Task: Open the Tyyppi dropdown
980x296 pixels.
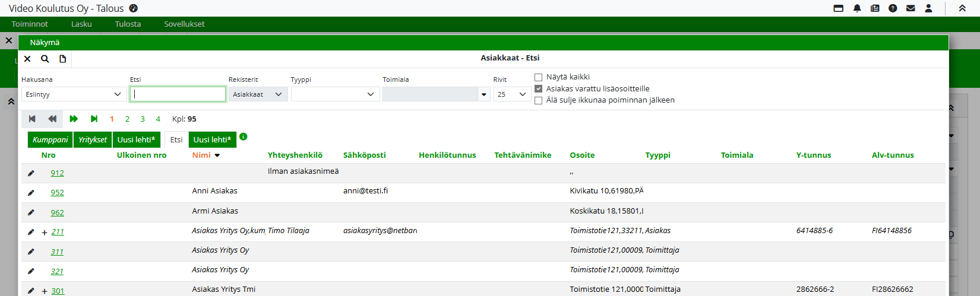Action: [x=334, y=94]
